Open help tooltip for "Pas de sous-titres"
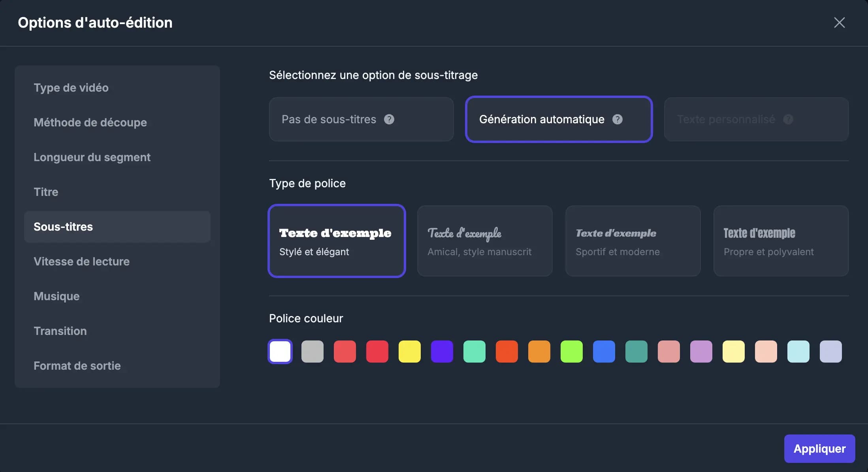 389,119
